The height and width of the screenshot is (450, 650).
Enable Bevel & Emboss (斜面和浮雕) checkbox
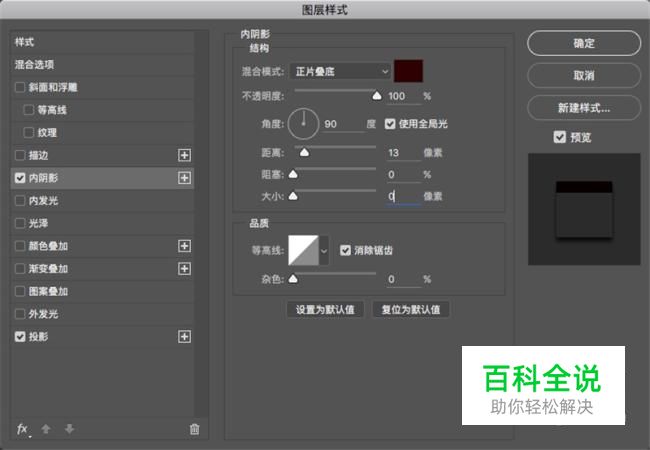[20, 87]
